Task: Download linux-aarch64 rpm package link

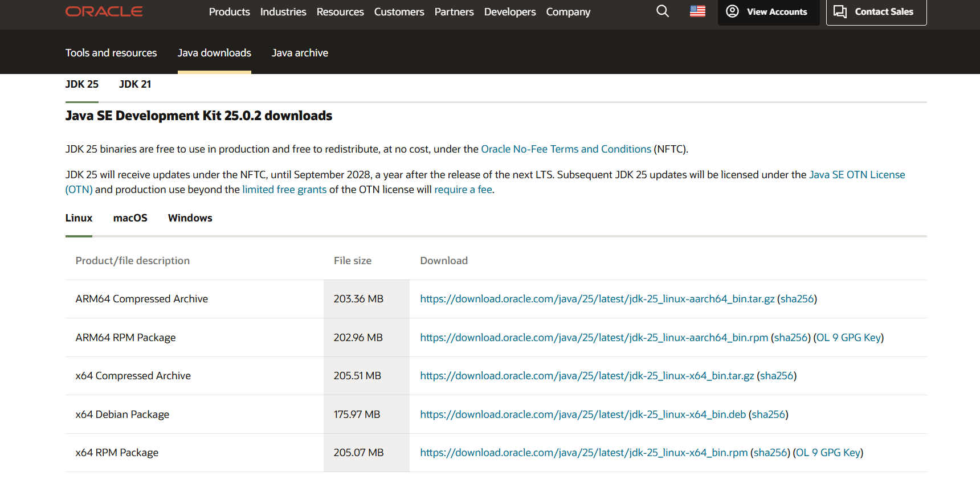Action: (x=594, y=338)
